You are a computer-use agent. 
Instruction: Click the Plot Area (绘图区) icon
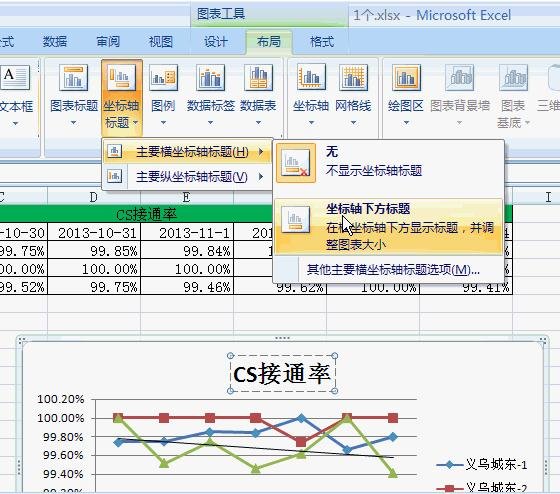(x=406, y=77)
